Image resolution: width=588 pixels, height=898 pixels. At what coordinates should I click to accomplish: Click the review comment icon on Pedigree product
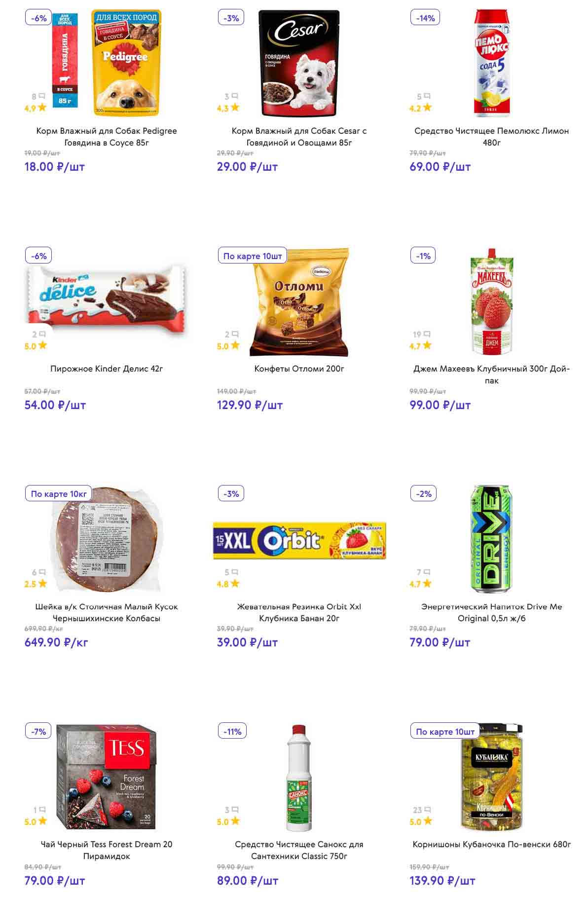(41, 96)
